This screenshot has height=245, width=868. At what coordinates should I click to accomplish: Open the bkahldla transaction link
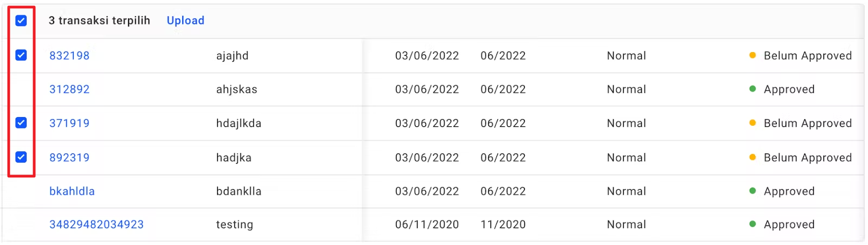click(72, 191)
